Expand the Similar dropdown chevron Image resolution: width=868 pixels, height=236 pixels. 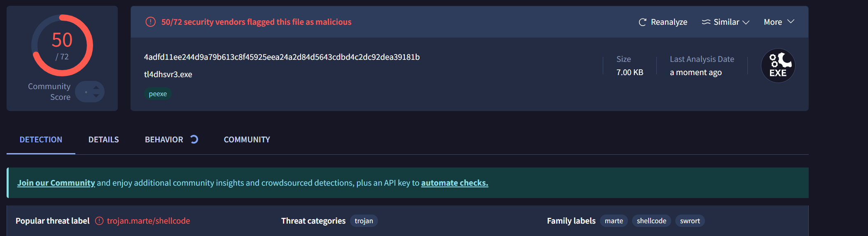(x=746, y=22)
